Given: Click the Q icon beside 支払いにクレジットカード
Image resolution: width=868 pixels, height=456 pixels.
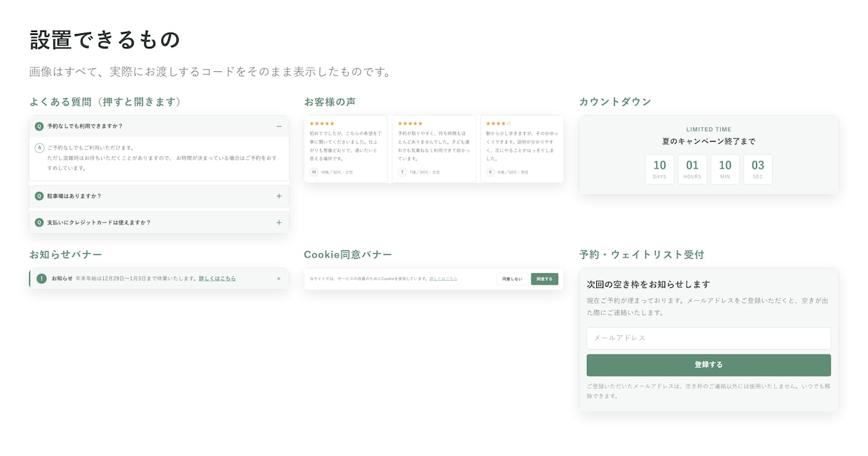Looking at the screenshot, I should [39, 222].
